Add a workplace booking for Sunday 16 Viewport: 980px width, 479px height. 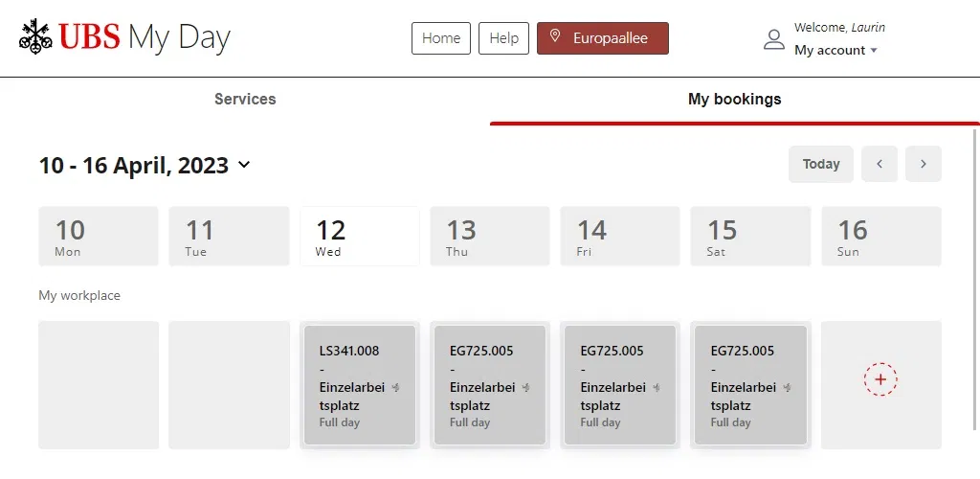pyautogui.click(x=880, y=379)
